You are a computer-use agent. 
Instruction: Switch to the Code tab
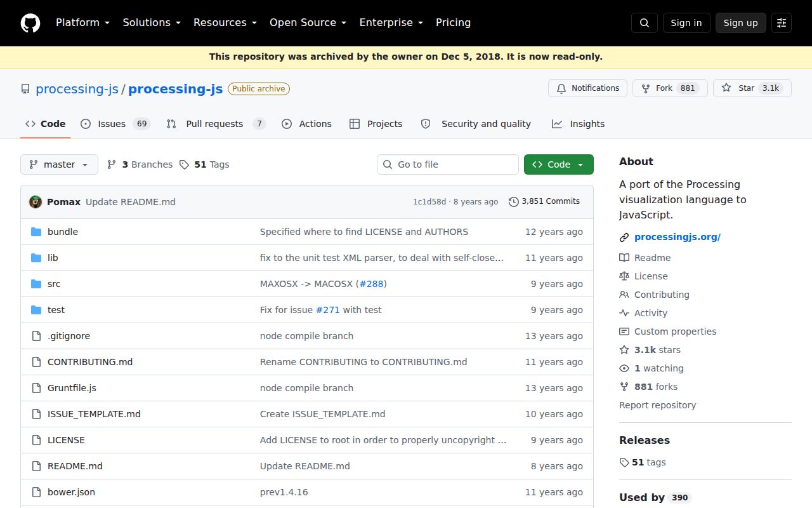coord(46,124)
